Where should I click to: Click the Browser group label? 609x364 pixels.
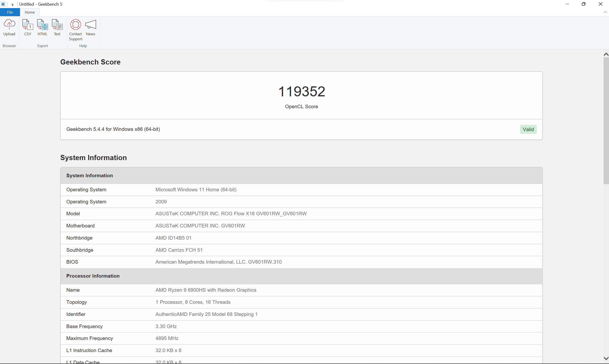(x=9, y=46)
